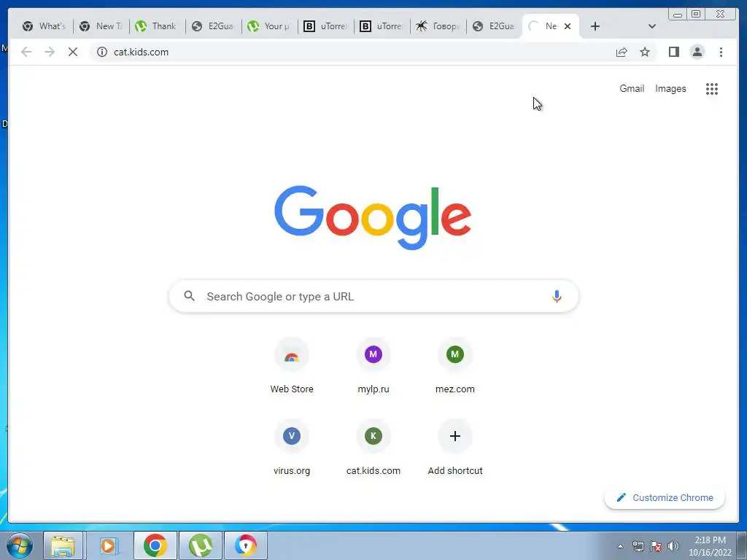Open the network tray icon
Screen dimensions: 747x560
pos(638,546)
